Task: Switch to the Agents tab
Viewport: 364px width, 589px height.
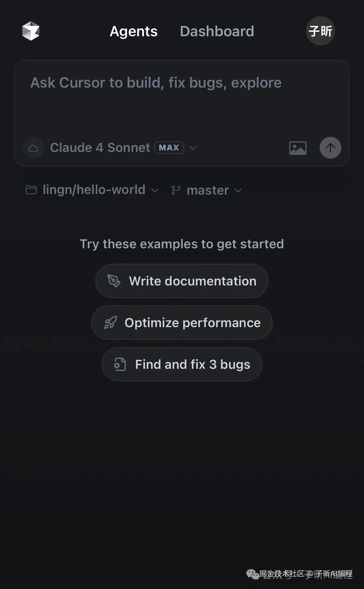Action: coord(133,31)
